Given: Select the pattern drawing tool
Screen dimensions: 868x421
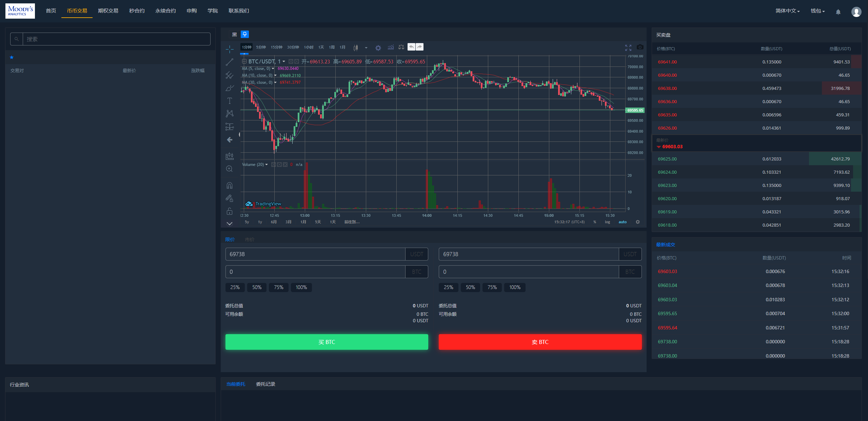Looking at the screenshot, I should click(230, 114).
